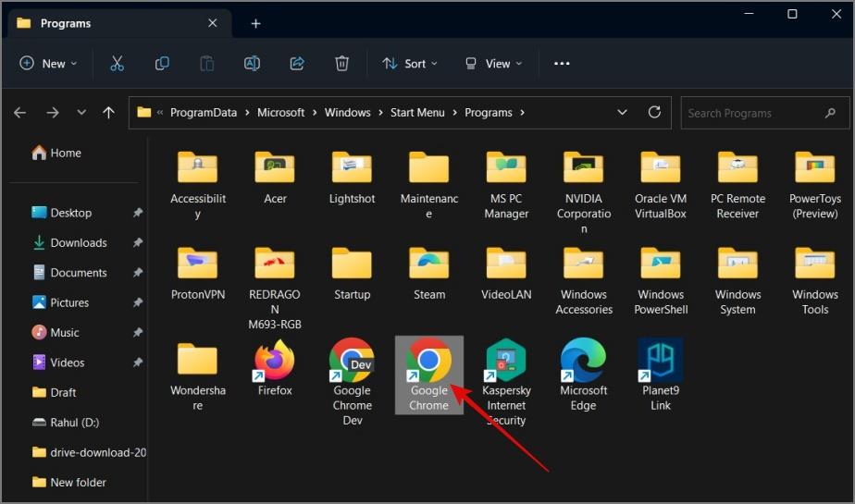The image size is (855, 504).
Task: Click the Delete trash icon
Action: click(x=341, y=64)
